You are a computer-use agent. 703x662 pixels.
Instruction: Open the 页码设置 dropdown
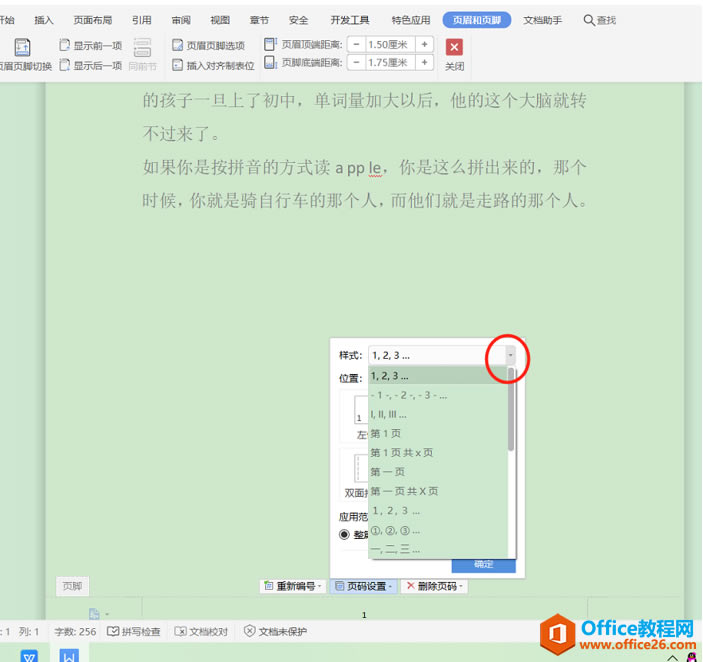364,586
